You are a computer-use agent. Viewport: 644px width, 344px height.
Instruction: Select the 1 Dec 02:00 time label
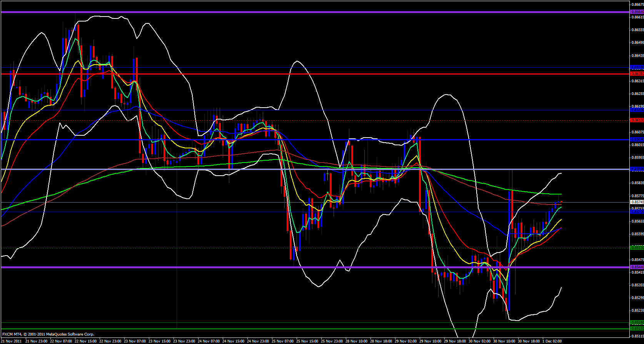(552, 341)
